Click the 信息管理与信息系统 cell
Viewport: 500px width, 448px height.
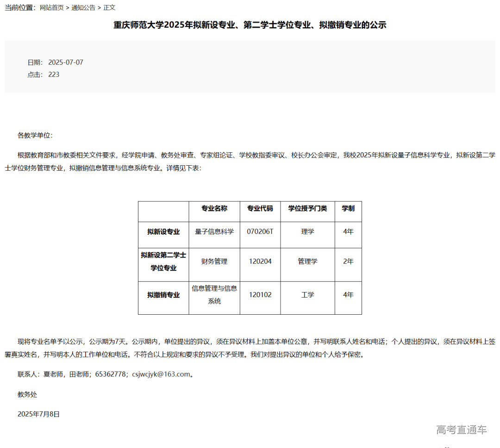tap(214, 294)
